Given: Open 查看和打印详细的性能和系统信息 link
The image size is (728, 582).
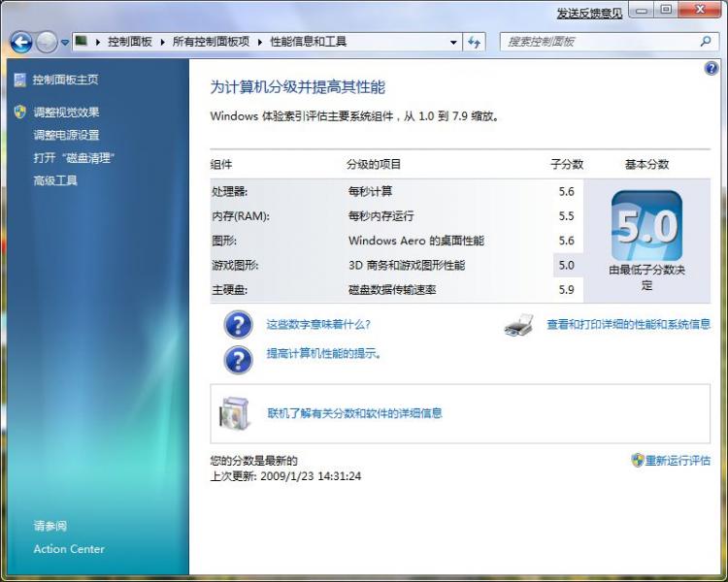Looking at the screenshot, I should click(x=629, y=324).
